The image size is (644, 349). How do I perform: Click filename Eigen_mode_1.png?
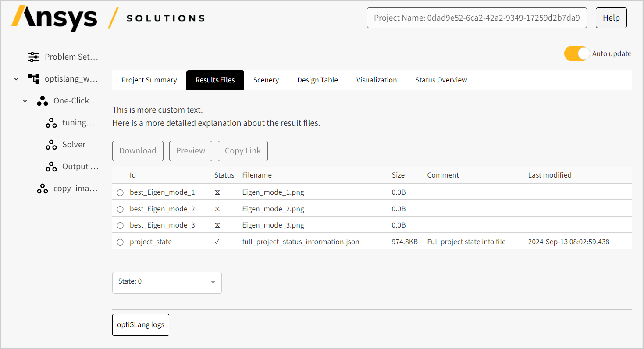[x=273, y=192]
